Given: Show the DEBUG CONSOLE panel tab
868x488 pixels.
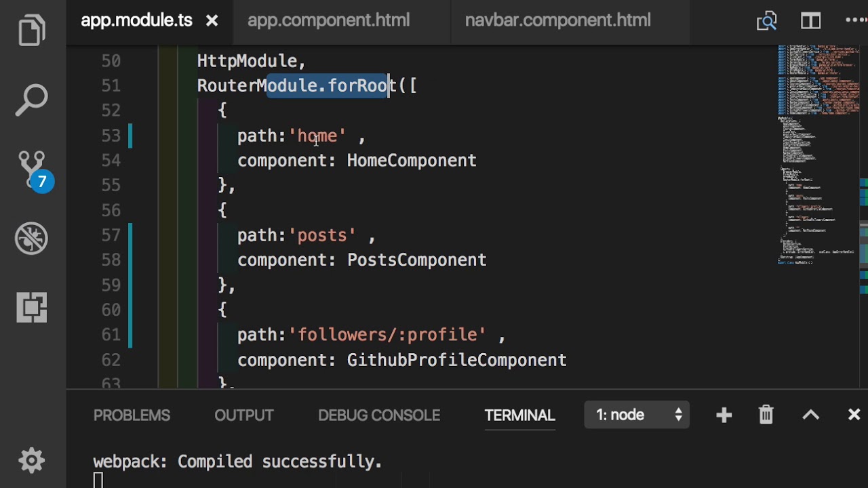Looking at the screenshot, I should coord(379,415).
